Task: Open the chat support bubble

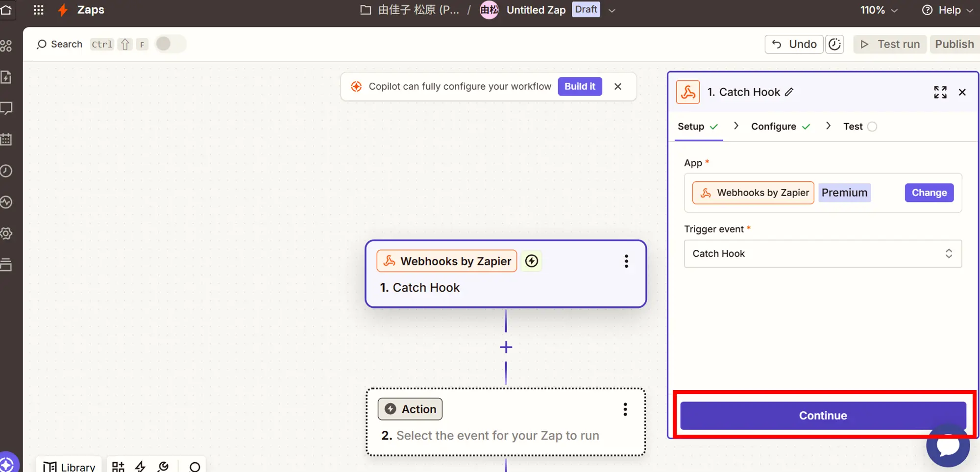Action: [x=948, y=446]
